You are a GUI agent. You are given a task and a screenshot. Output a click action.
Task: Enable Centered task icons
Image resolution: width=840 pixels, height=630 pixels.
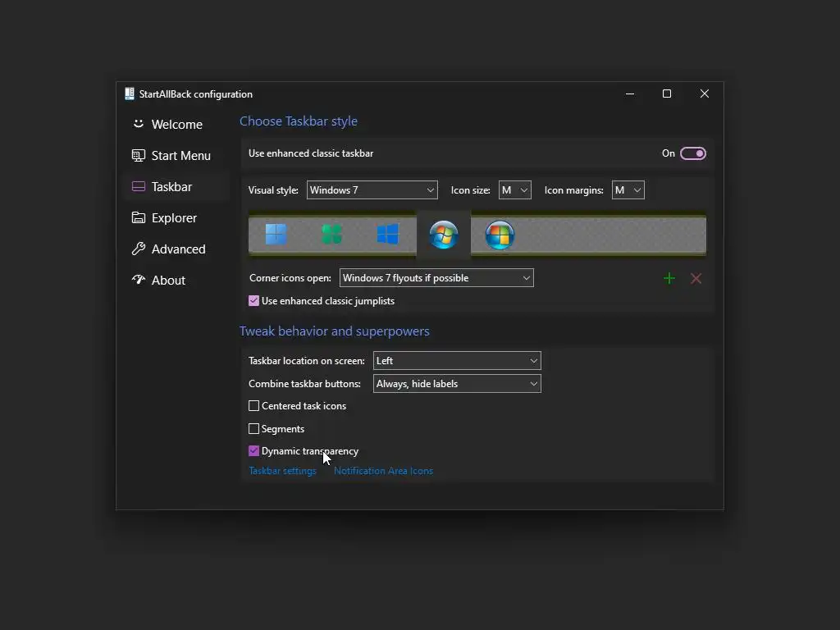tap(254, 406)
